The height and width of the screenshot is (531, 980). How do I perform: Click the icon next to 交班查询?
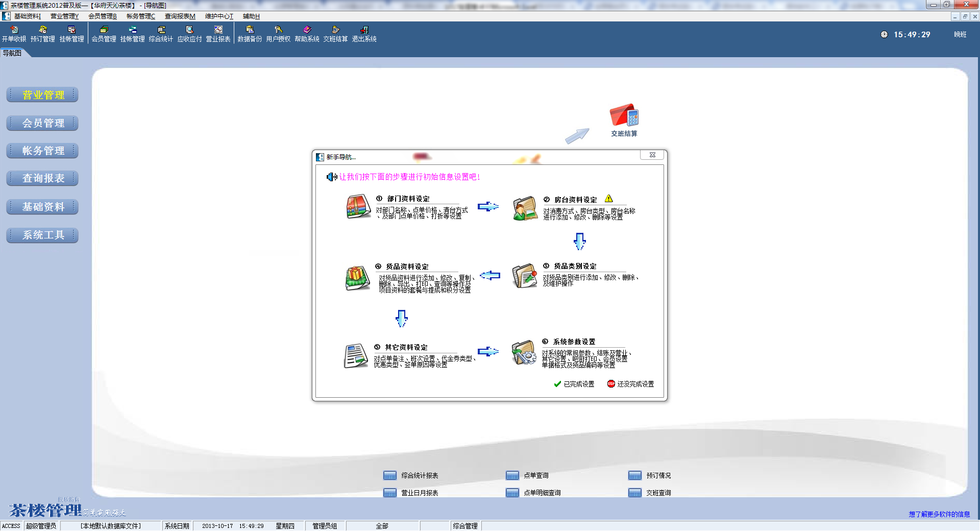tap(634, 493)
